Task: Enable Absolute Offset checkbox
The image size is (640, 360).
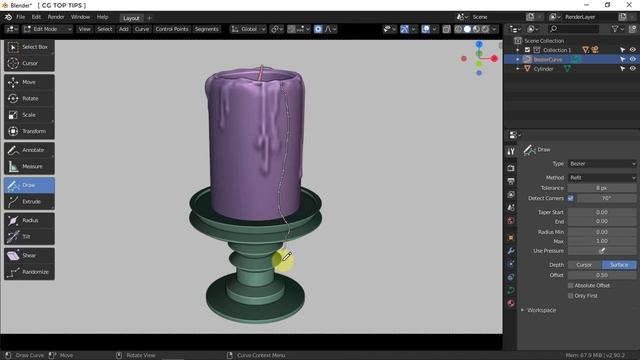Action: click(571, 286)
